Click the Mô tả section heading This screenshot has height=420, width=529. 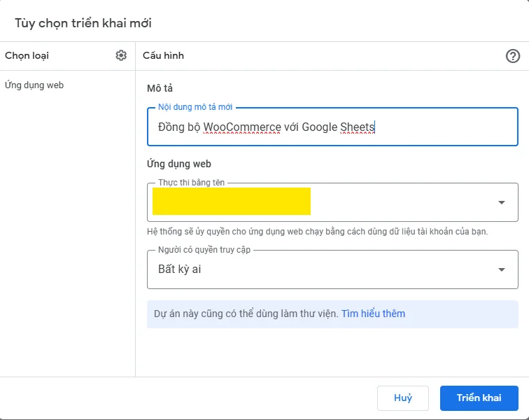160,88
